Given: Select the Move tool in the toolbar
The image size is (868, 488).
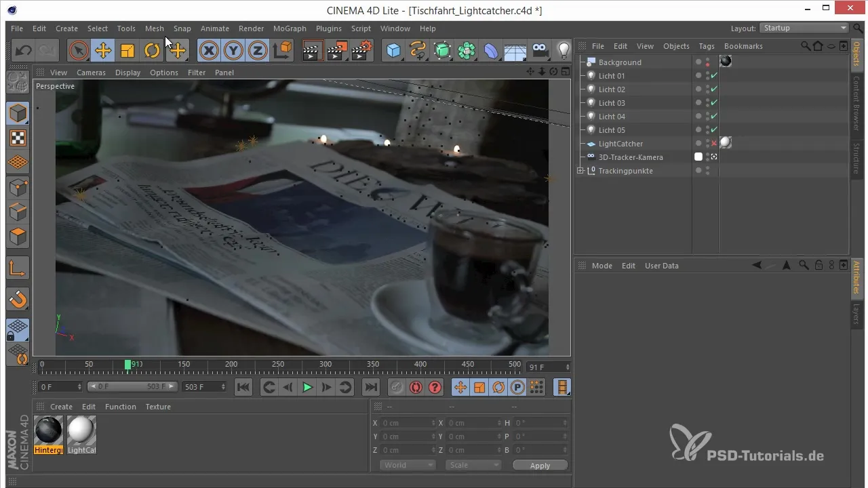Looking at the screenshot, I should tap(103, 51).
